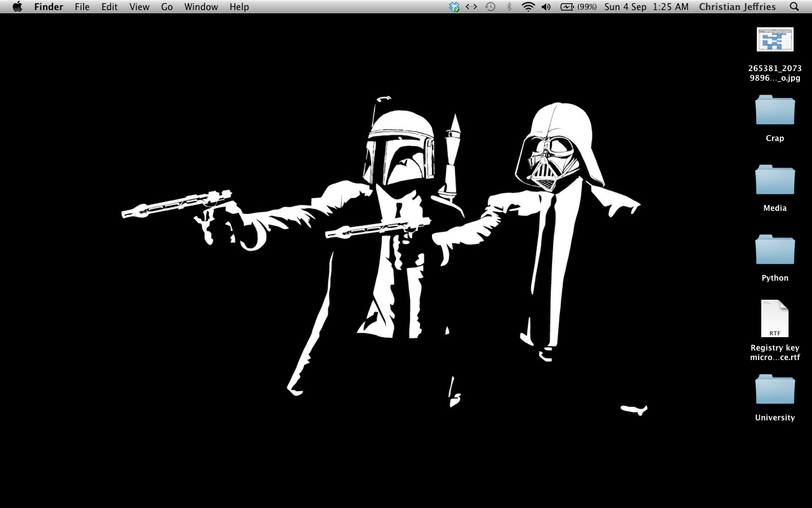Select the Media folder icon
The image size is (812, 508).
pyautogui.click(x=775, y=180)
